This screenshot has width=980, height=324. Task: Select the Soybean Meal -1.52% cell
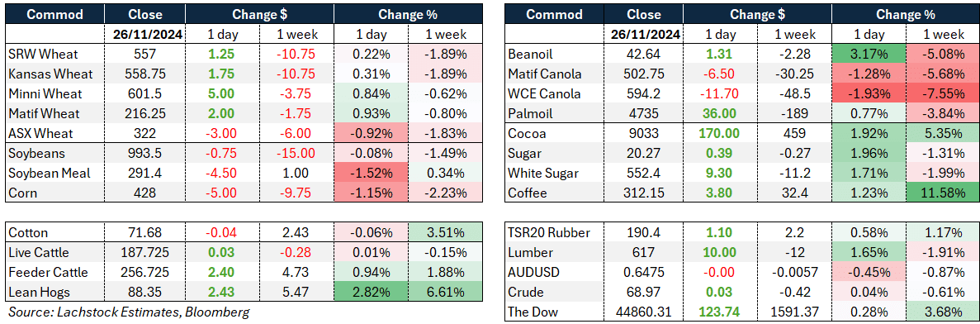click(x=372, y=174)
